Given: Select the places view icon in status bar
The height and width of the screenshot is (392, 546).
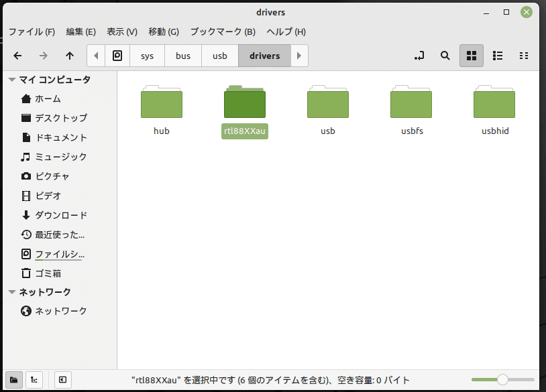Looking at the screenshot, I should (15, 380).
